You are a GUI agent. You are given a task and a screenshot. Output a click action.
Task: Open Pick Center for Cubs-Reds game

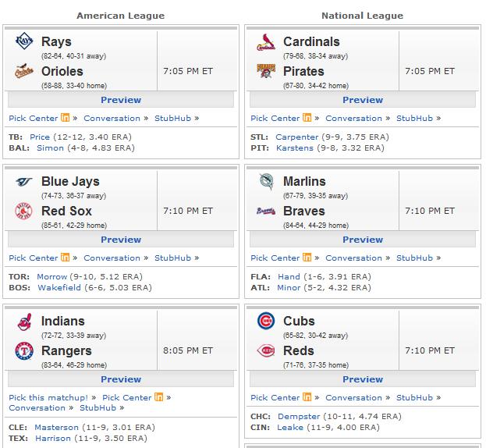pos(275,398)
